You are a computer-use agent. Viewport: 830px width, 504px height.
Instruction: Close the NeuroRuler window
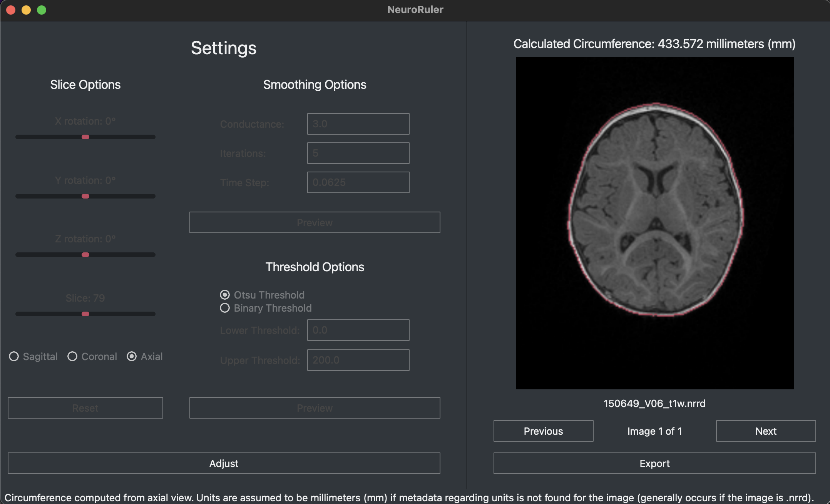[11, 10]
